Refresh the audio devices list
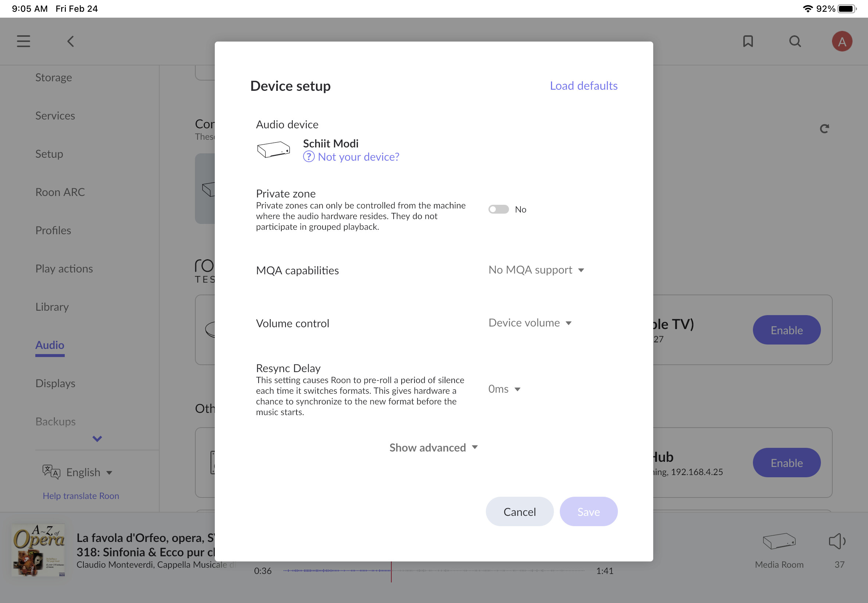The image size is (868, 603). click(824, 128)
